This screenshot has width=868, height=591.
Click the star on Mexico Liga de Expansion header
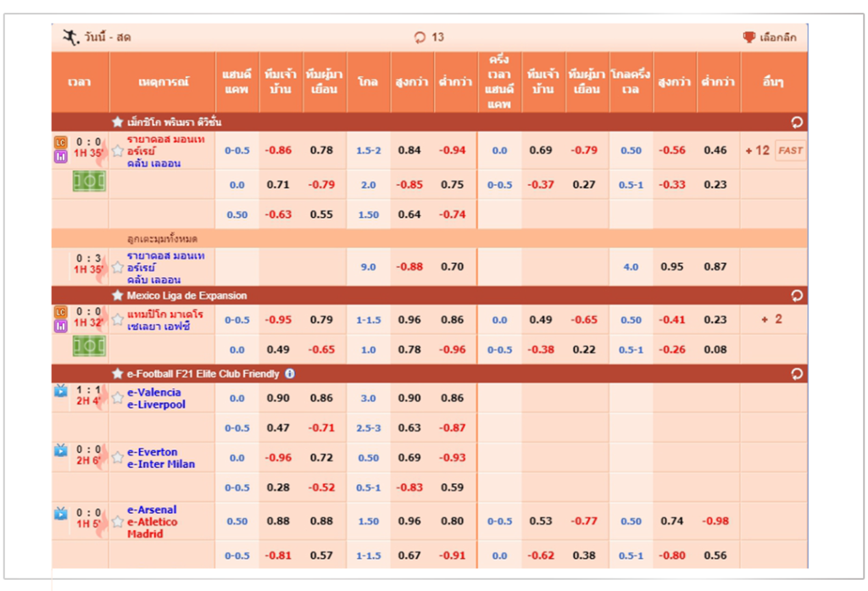click(x=117, y=295)
